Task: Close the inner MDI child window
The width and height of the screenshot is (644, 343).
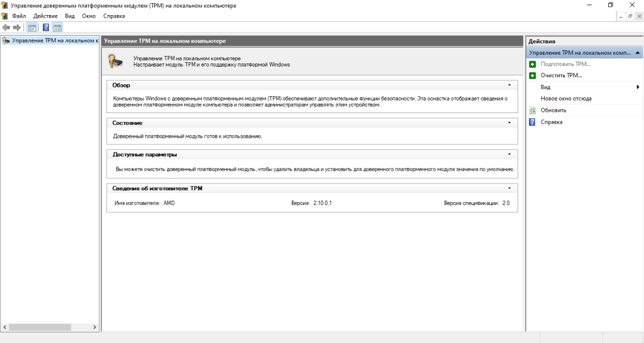Action: tap(639, 16)
